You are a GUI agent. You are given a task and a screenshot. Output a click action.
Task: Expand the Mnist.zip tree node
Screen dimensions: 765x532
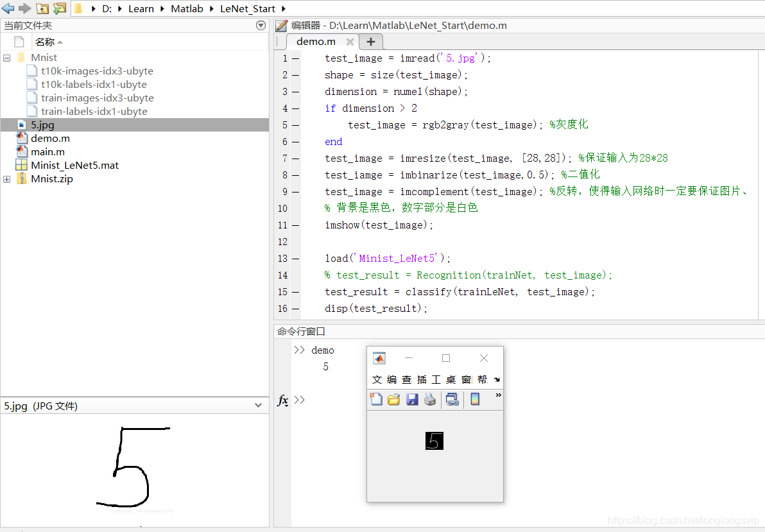point(7,179)
